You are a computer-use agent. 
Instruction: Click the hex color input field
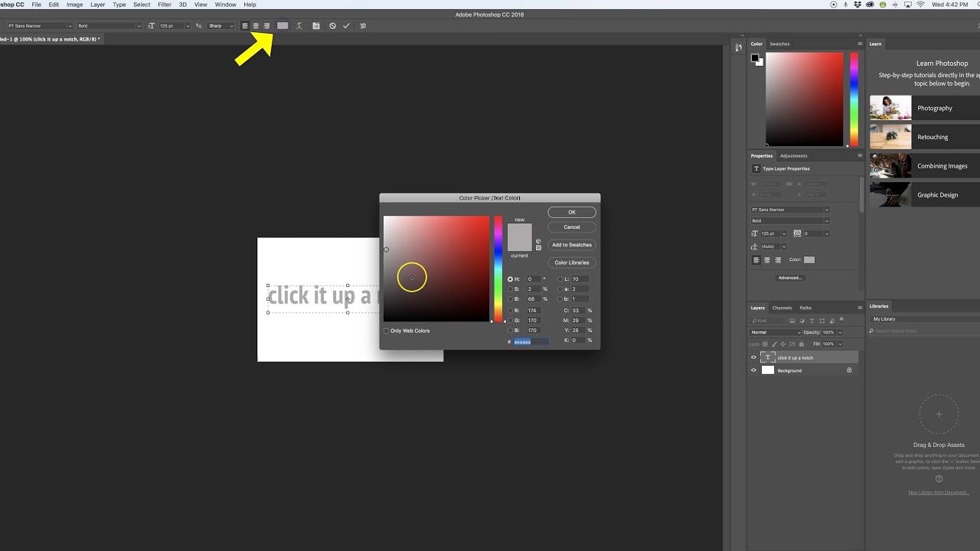click(x=531, y=341)
